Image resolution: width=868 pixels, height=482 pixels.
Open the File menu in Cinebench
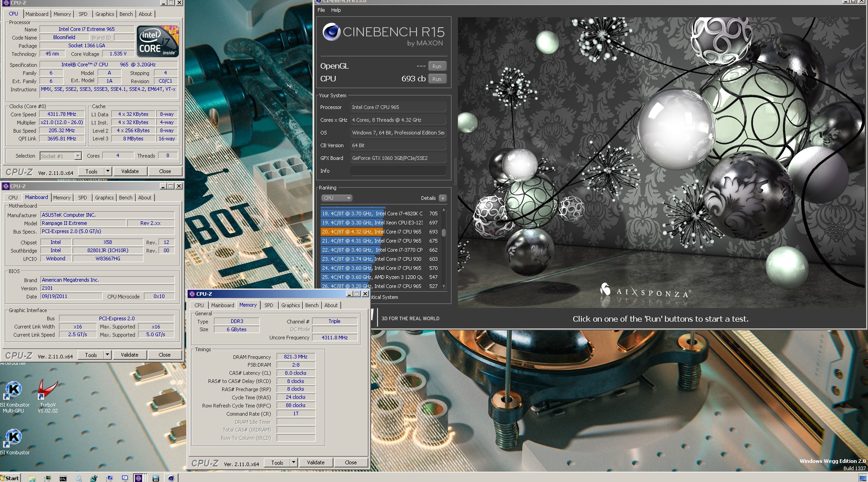click(321, 10)
